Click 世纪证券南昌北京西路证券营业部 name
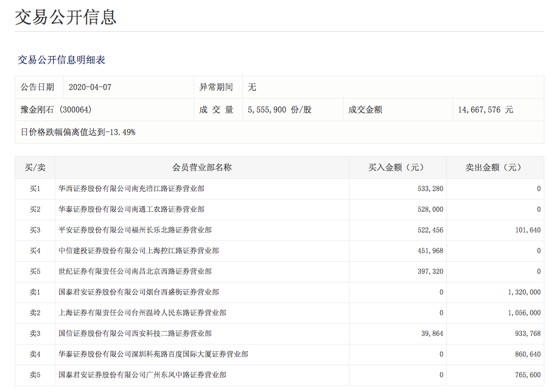Image resolution: width=559 pixels, height=392 pixels. click(x=135, y=271)
